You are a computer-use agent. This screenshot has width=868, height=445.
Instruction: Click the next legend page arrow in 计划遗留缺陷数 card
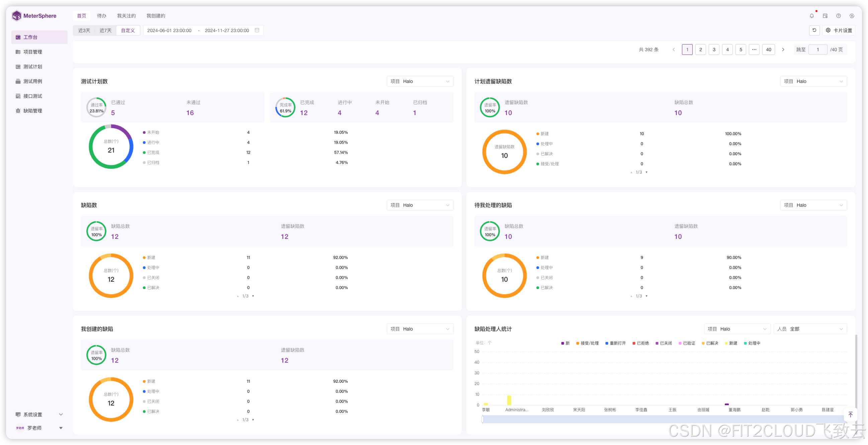646,172
